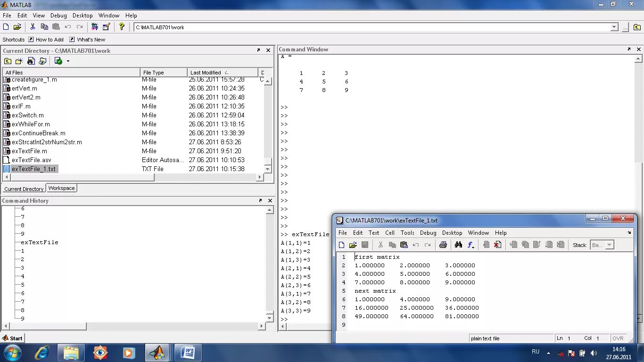The width and height of the screenshot is (644, 362).
Task: Open Simulink from main toolbar icon
Action: 95,27
